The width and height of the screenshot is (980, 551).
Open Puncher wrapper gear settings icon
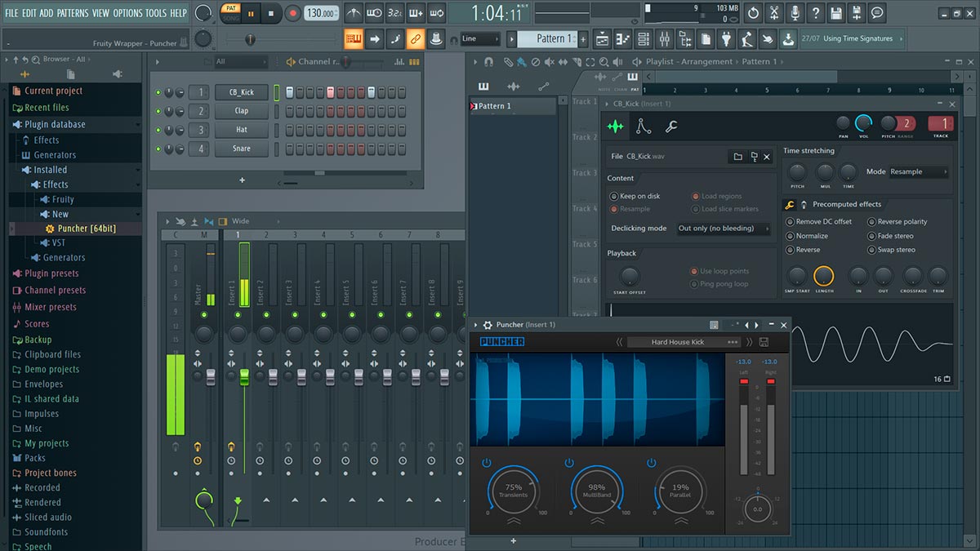pyautogui.click(x=488, y=325)
